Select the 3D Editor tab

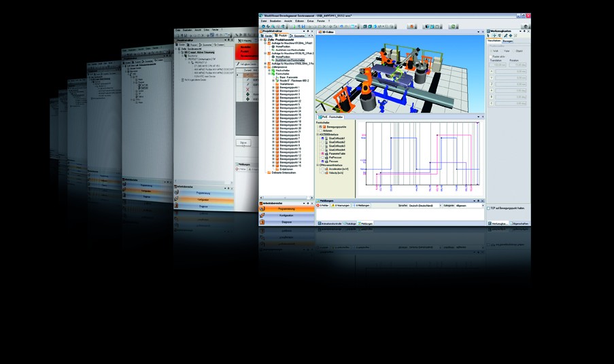click(326, 32)
